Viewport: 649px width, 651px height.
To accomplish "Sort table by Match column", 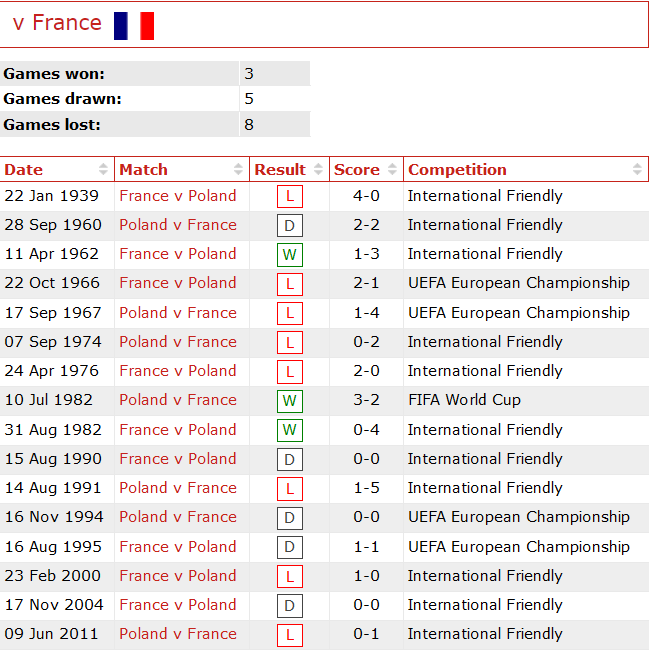I will pos(181,170).
